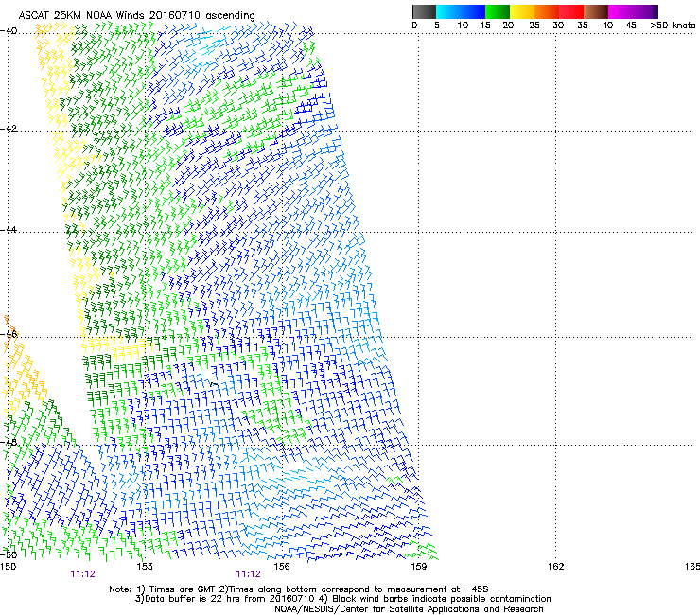Click the '10' label under the color bar
The image size is (700, 615).
point(463,26)
